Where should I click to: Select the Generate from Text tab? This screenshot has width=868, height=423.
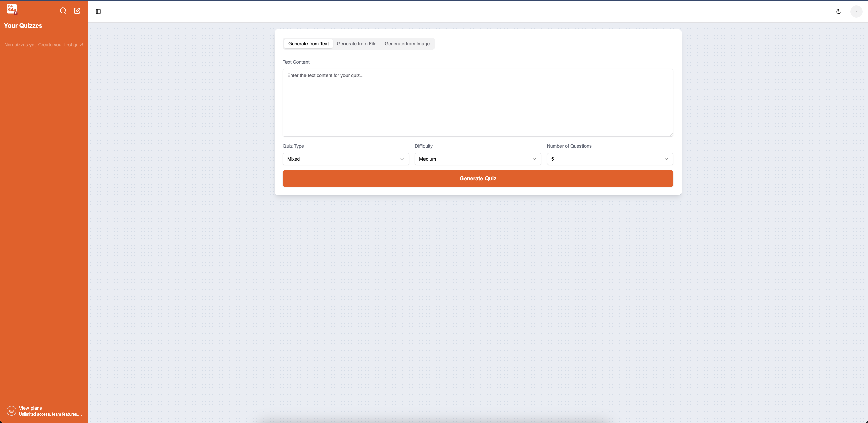(x=308, y=43)
